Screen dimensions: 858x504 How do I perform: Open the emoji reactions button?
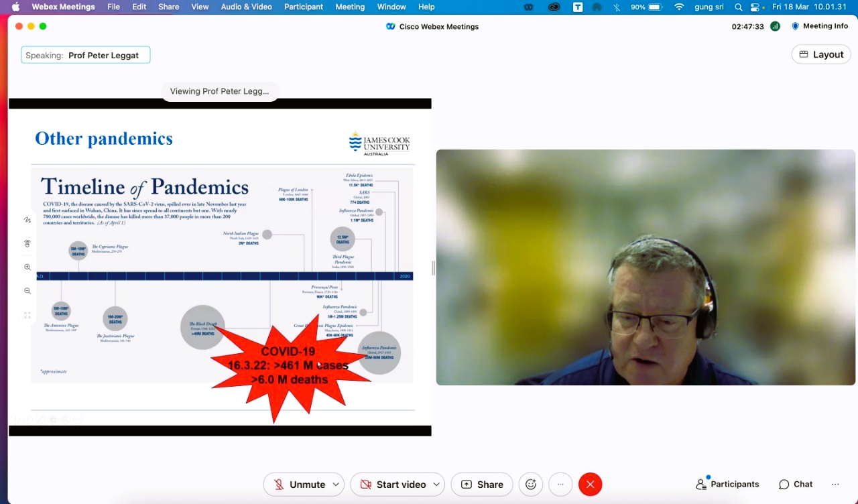(x=531, y=485)
